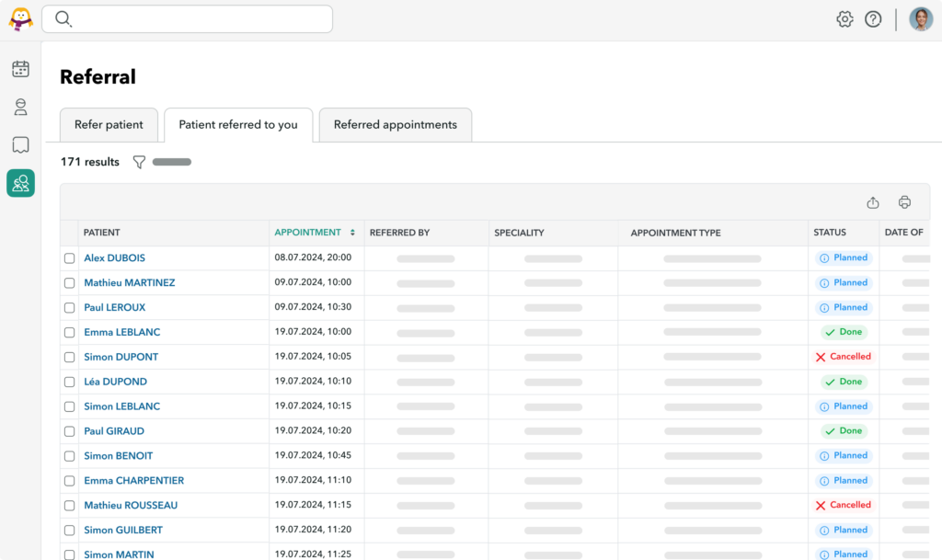Open patient Simon GUILBERT link
942x560 pixels.
click(x=123, y=530)
